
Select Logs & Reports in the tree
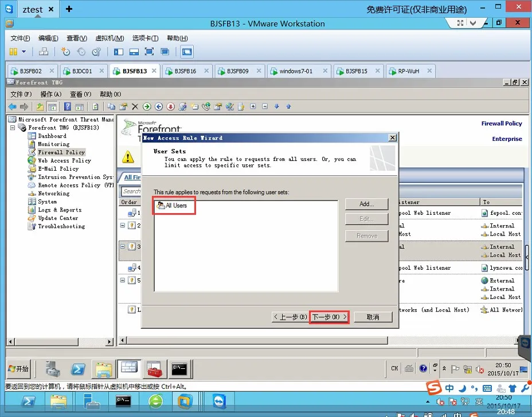(x=60, y=210)
